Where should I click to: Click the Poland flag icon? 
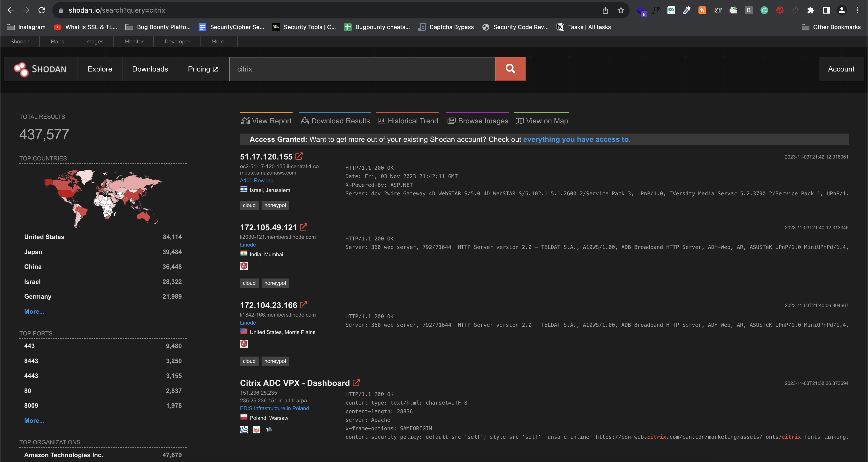[244, 417]
